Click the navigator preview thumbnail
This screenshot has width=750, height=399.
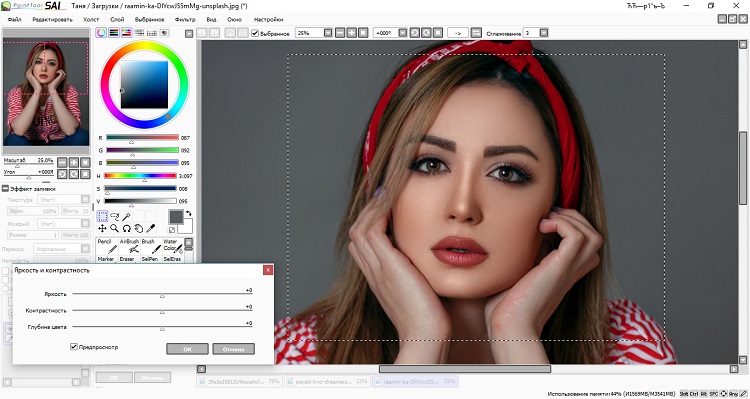(46, 93)
